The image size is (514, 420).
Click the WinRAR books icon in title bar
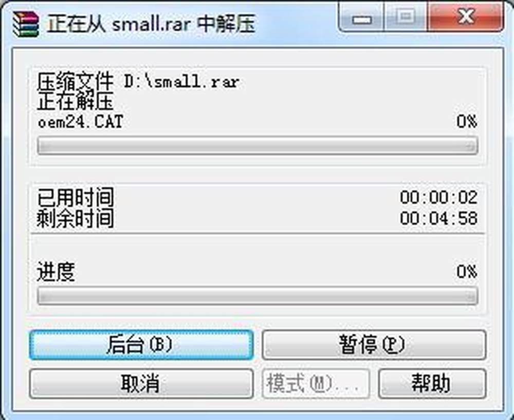click(x=26, y=24)
